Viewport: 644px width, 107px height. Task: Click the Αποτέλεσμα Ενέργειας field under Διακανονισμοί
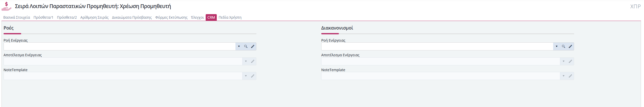[x=441, y=61]
